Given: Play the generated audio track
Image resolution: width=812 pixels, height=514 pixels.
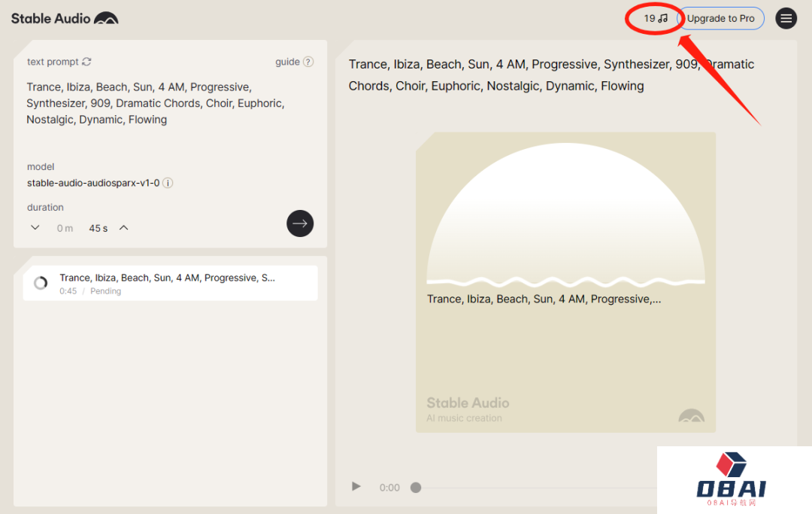Looking at the screenshot, I should click(x=356, y=487).
